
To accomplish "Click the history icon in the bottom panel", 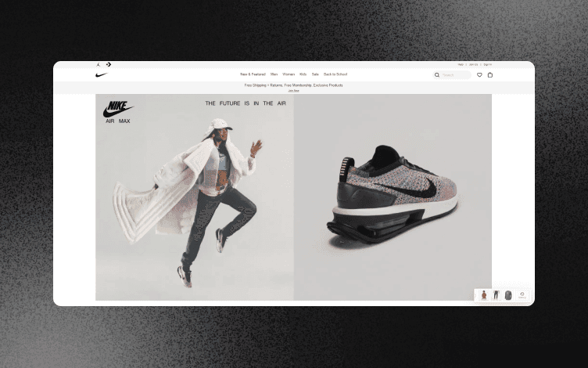I will pos(522,295).
